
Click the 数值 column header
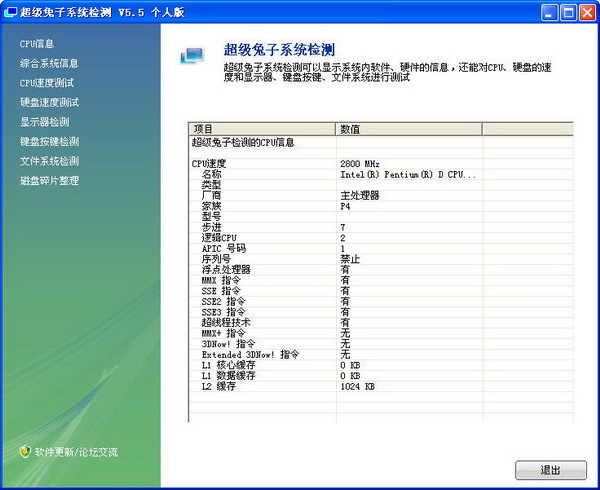click(x=409, y=129)
